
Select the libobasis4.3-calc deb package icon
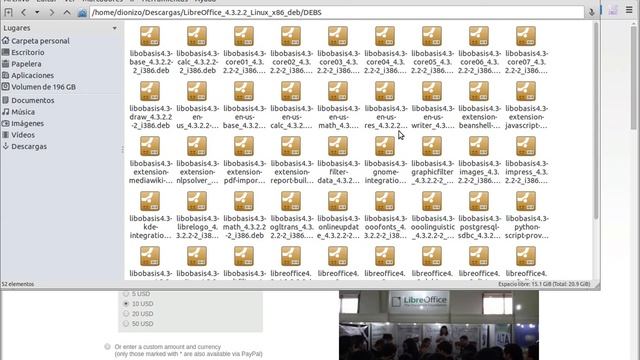pyautogui.click(x=197, y=36)
